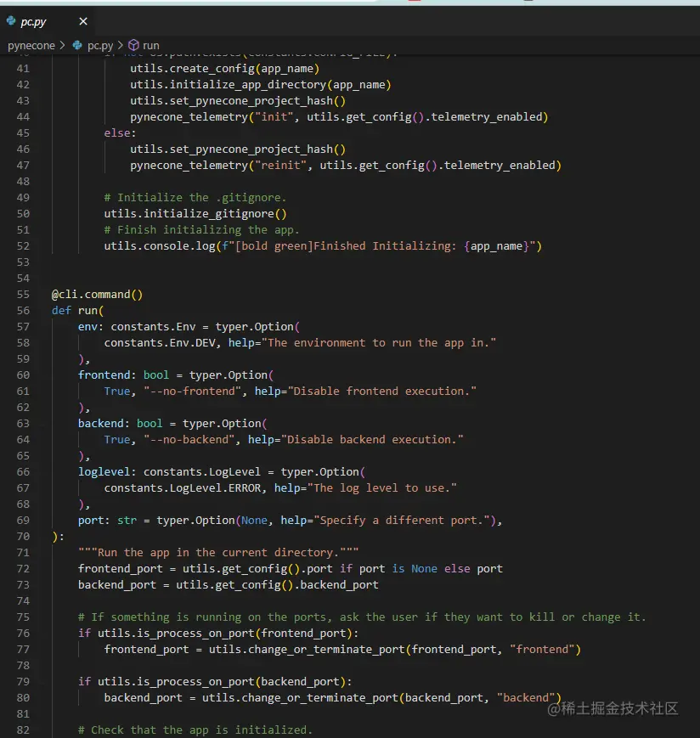Click the "--no-frontend" string

click(x=192, y=392)
